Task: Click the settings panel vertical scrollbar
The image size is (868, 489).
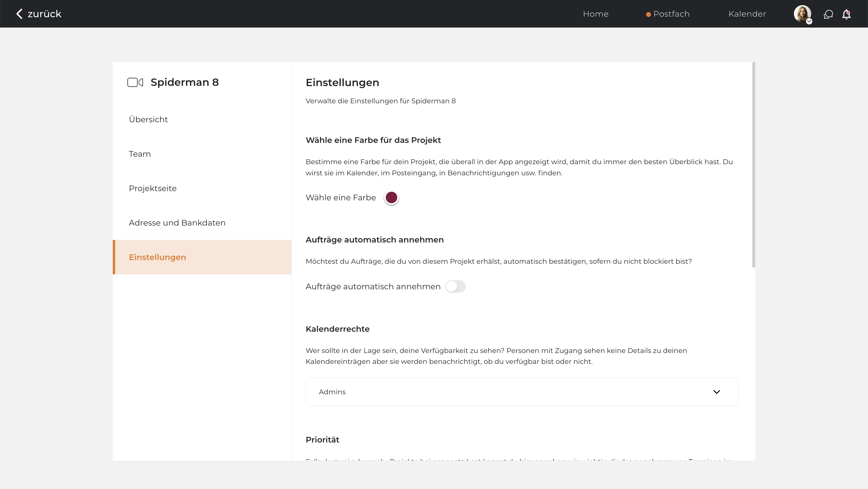Action: pyautogui.click(x=753, y=165)
